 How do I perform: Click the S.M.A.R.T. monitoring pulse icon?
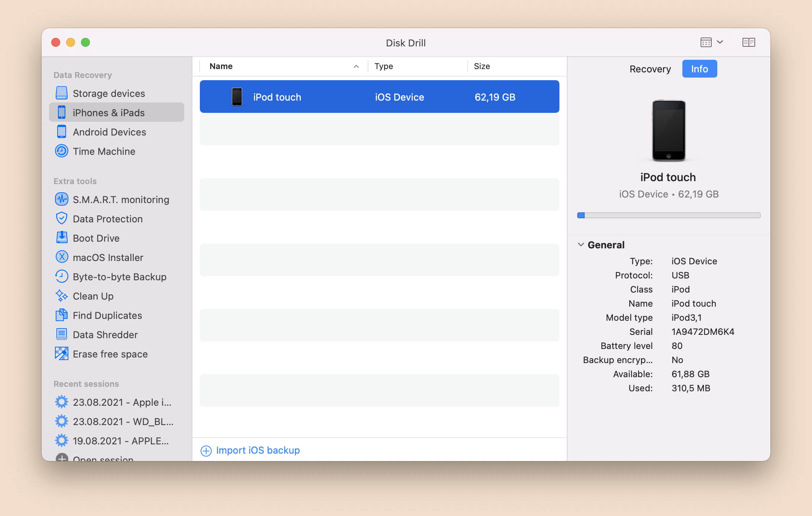[62, 199]
